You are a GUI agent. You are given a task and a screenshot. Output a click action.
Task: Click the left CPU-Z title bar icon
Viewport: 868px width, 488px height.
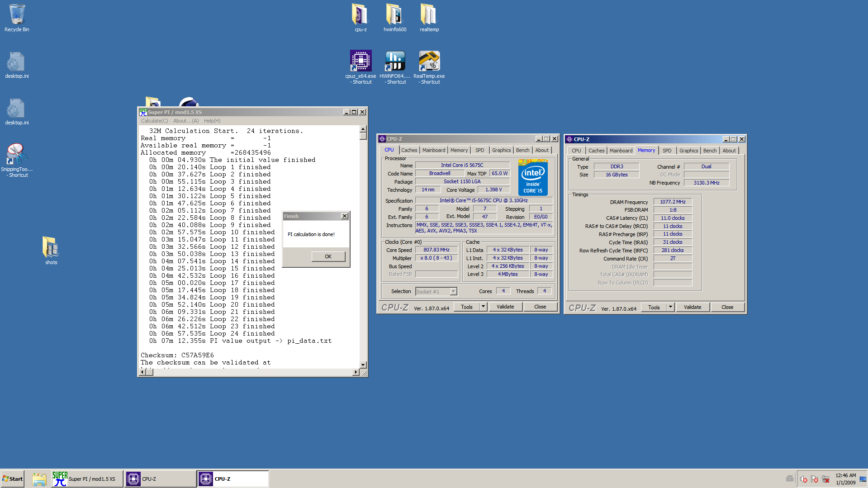pos(382,139)
